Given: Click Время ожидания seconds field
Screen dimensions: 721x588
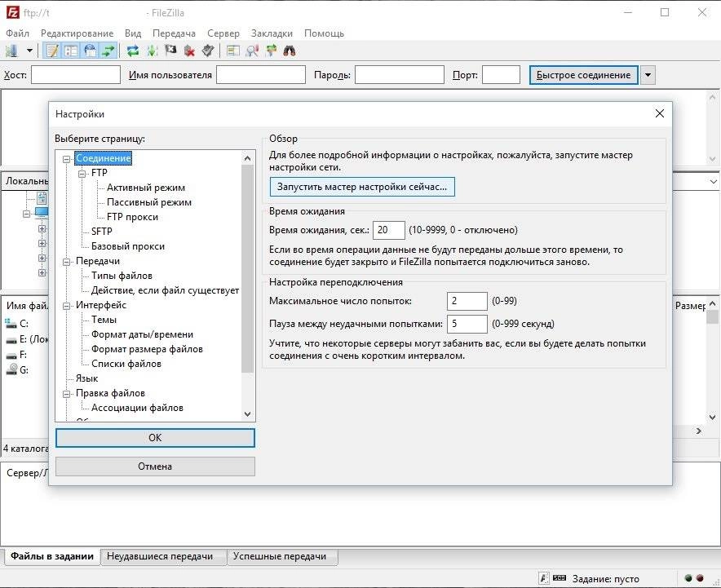Looking at the screenshot, I should tap(389, 230).
